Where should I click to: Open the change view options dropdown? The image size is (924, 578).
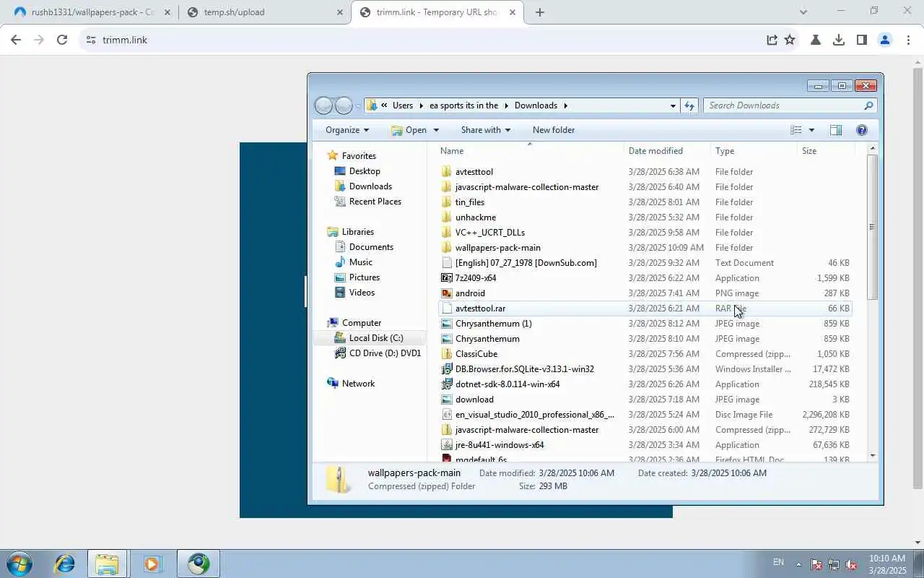811,130
